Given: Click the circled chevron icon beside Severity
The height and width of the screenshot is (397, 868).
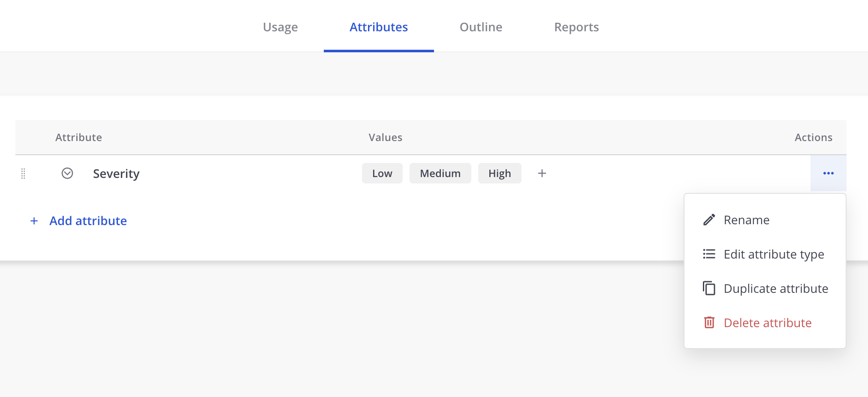Looking at the screenshot, I should [x=67, y=173].
